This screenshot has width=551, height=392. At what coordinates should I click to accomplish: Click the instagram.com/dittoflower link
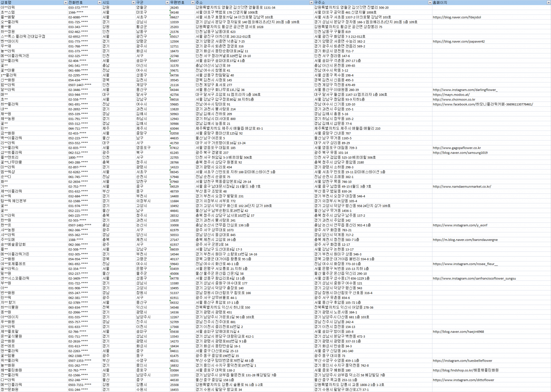point(463,380)
